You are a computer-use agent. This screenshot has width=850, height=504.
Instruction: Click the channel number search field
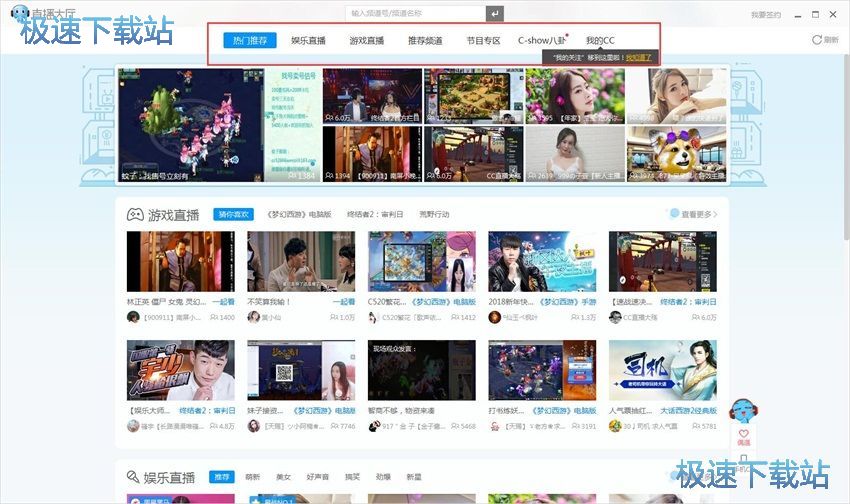(x=415, y=14)
